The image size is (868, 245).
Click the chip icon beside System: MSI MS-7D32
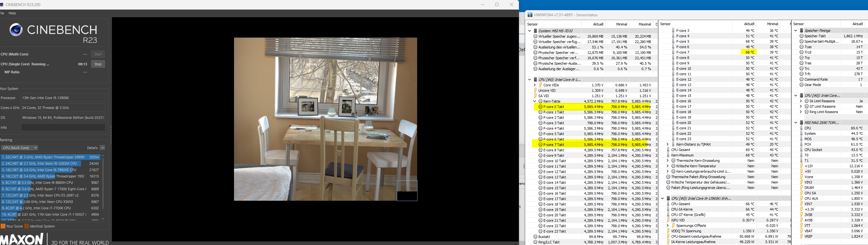coord(535,31)
